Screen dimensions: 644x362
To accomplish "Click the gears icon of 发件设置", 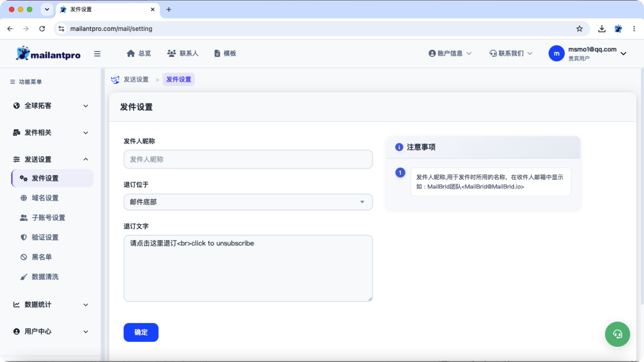I will (x=23, y=178).
